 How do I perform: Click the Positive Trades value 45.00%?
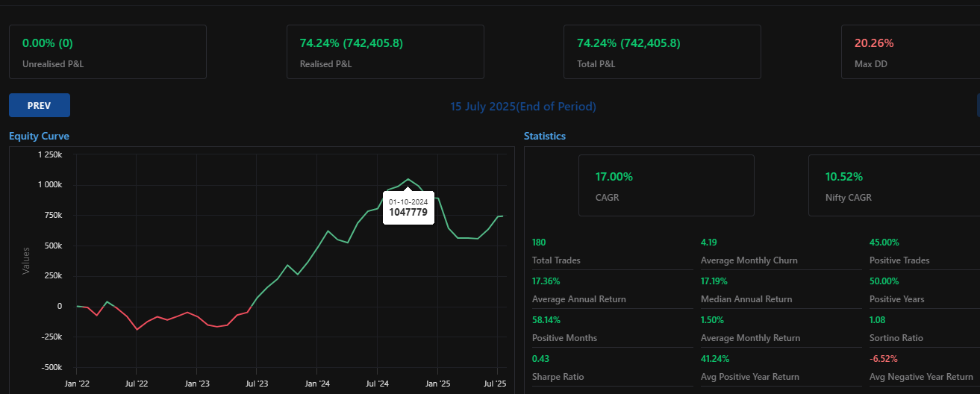tap(884, 243)
